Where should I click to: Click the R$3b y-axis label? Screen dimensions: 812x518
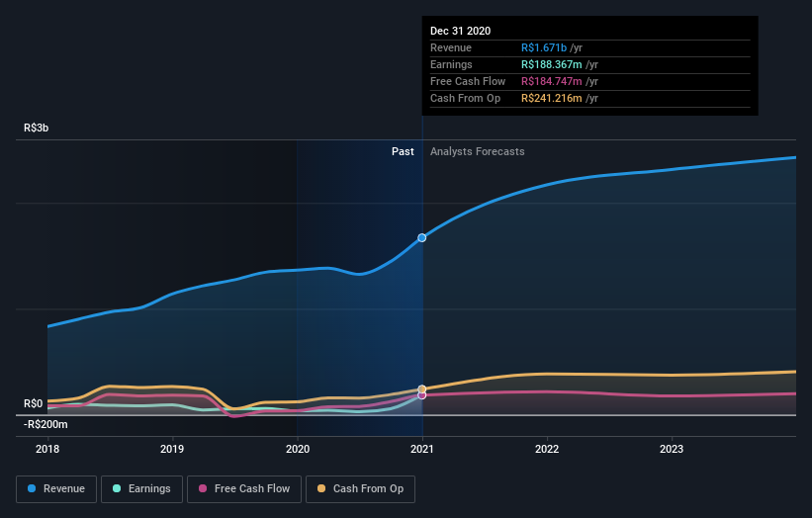coord(37,128)
